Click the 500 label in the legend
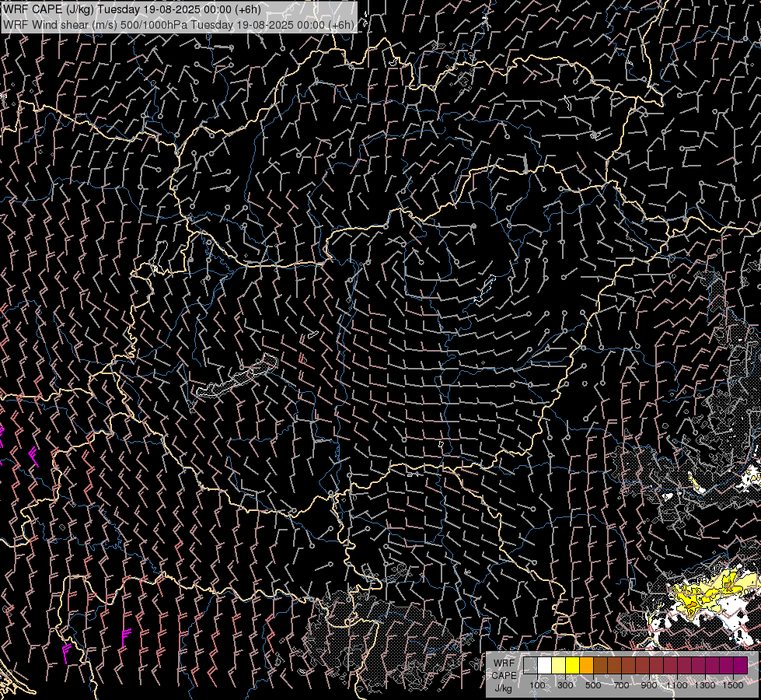Screen dimensions: 761x700 [x=593, y=685]
